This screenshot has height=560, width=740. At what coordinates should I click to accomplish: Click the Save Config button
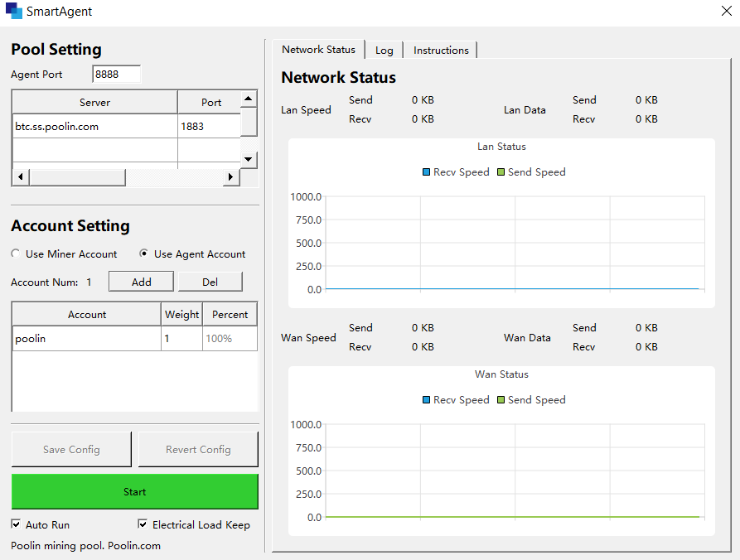coord(71,450)
